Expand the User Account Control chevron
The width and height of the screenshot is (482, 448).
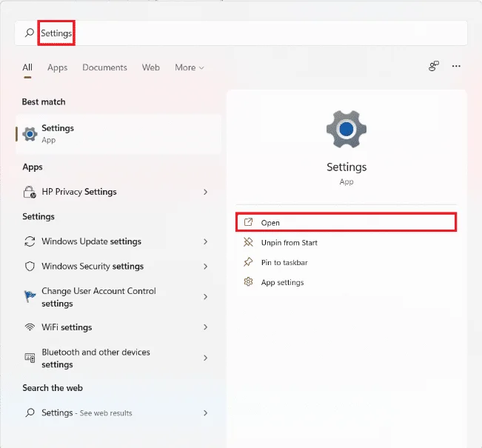click(x=205, y=297)
